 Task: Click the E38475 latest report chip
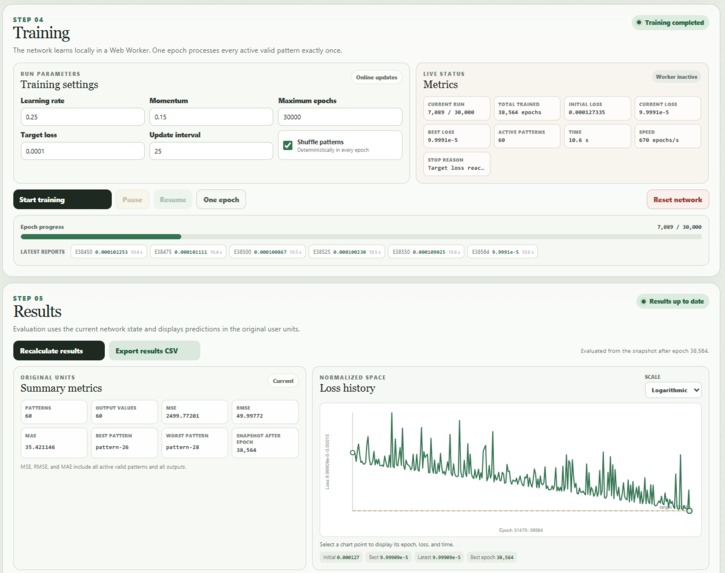188,252
